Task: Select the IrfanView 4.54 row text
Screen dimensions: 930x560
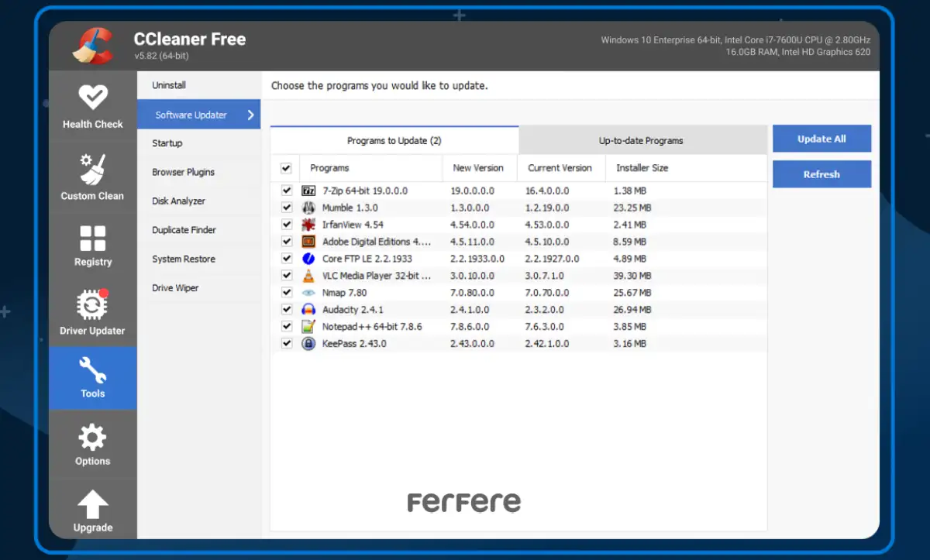Action: pos(353,225)
